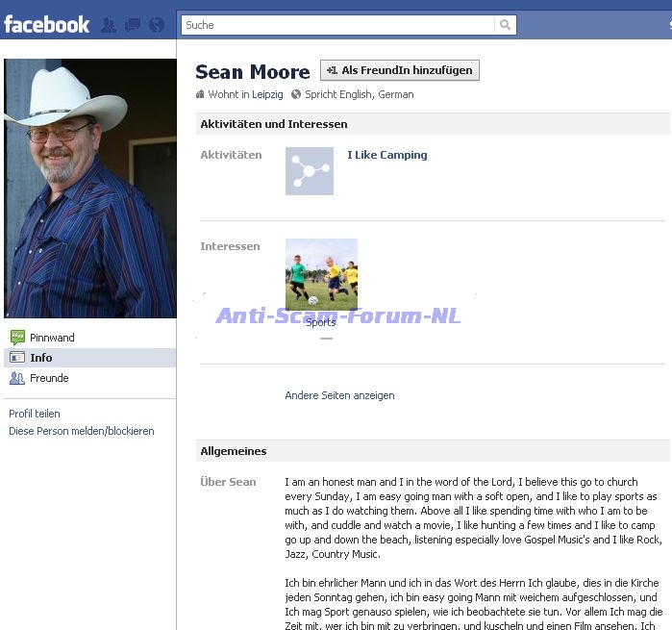Image resolution: width=672 pixels, height=630 pixels.
Task: Click the Info card icon in sidebar
Action: pyautogui.click(x=17, y=358)
